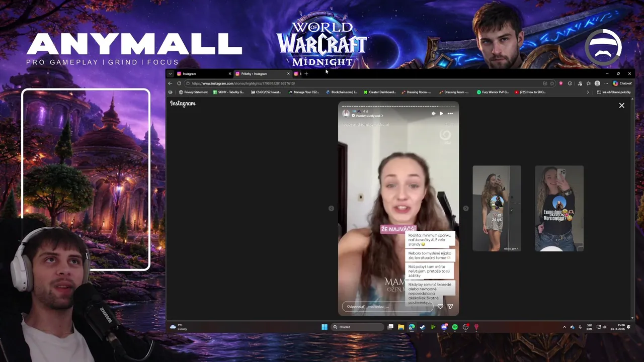Like the story with the heart icon

tap(440, 306)
